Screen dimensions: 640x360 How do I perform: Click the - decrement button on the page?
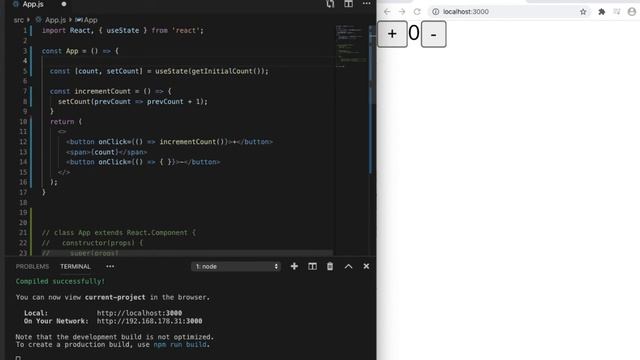tap(433, 34)
